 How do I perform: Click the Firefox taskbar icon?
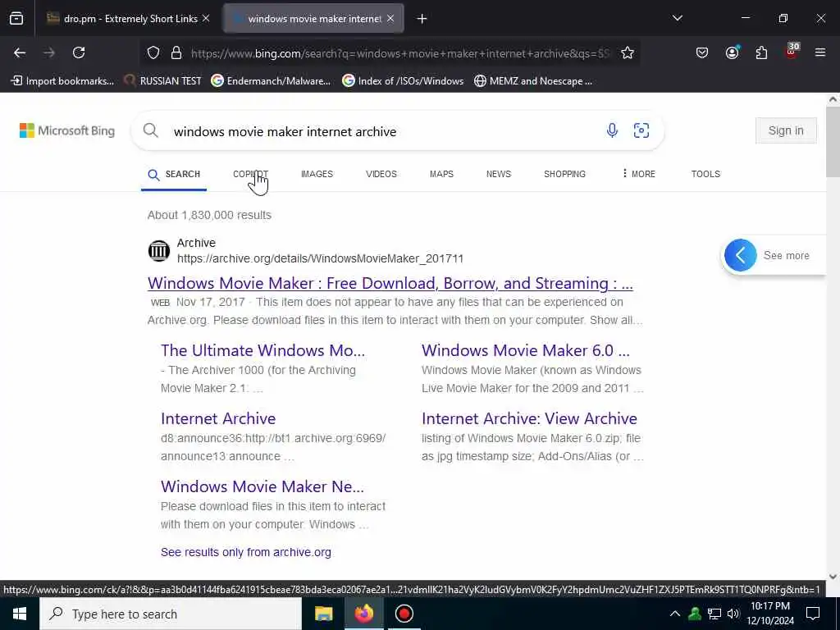363,614
